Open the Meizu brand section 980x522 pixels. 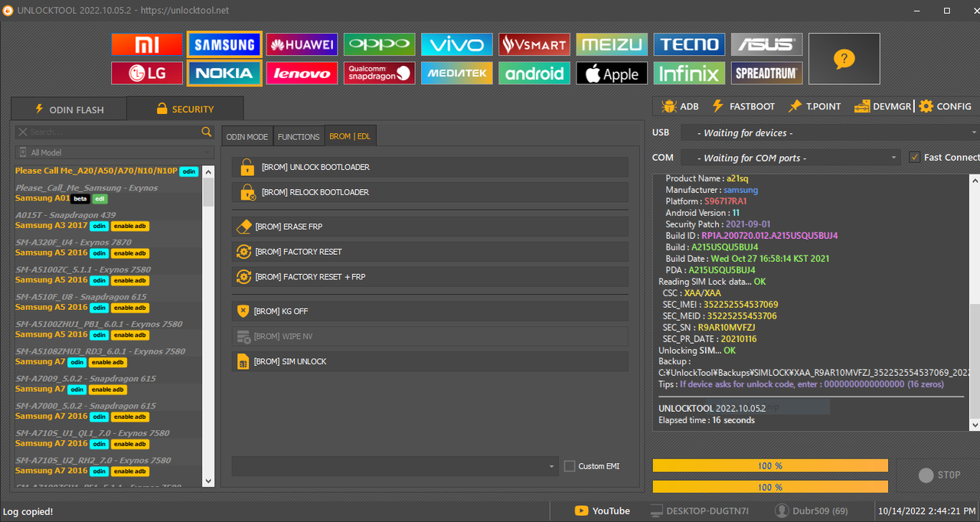click(612, 44)
